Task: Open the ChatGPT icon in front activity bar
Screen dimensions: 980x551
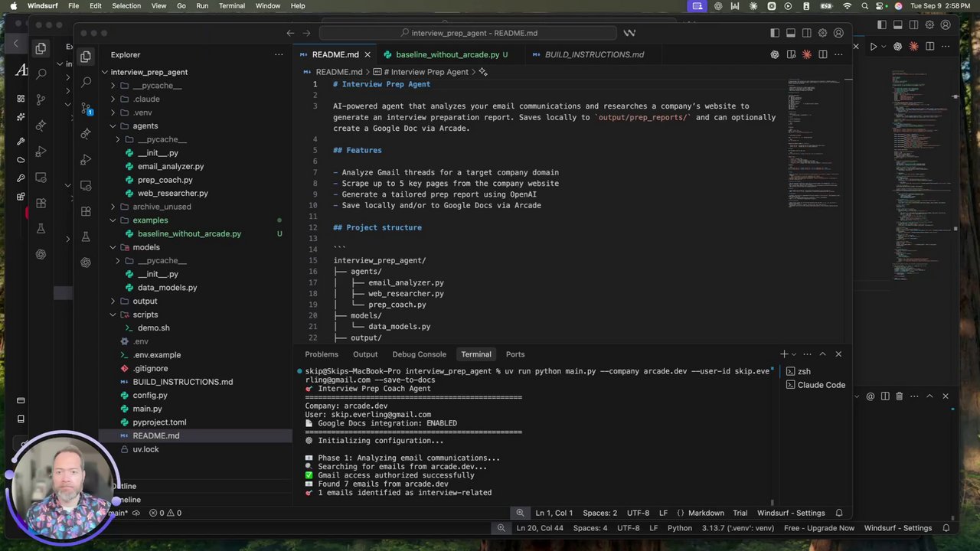Action: 86,262
